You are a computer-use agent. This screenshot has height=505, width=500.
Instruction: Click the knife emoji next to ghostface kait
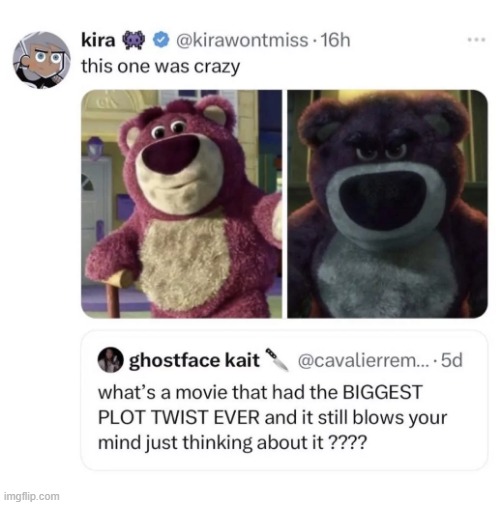click(x=277, y=360)
